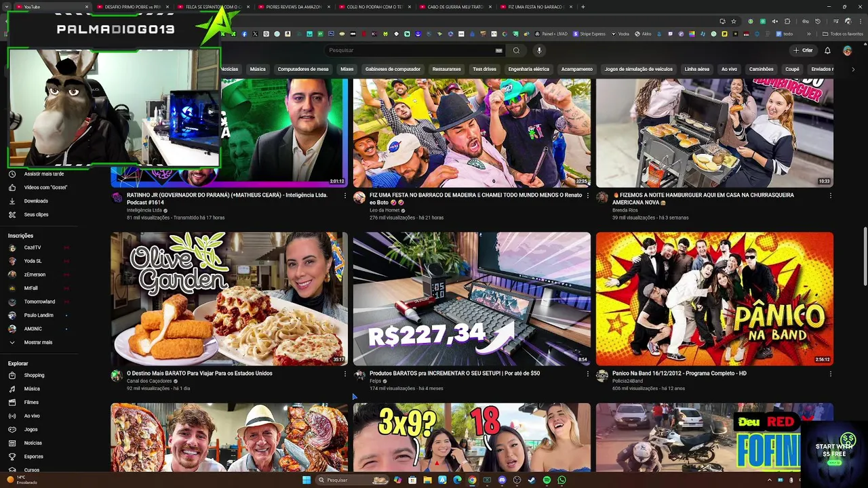Open the Shopping explore item
Image resolution: width=868 pixels, height=488 pixels.
click(x=34, y=375)
